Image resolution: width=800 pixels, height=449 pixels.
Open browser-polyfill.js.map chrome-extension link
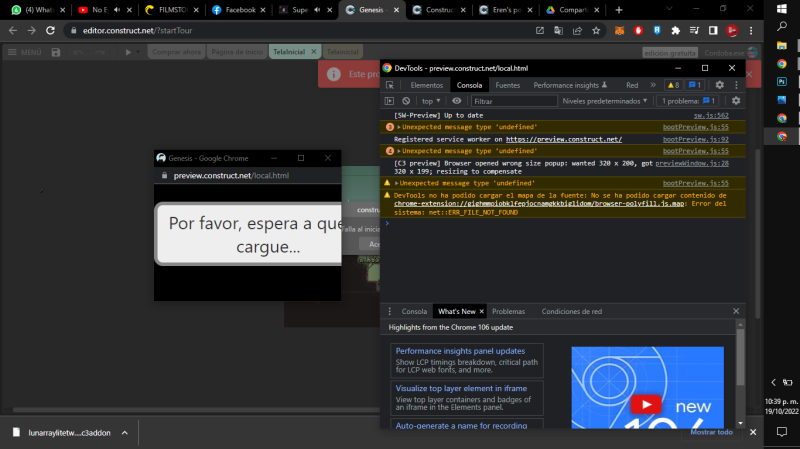pos(539,204)
